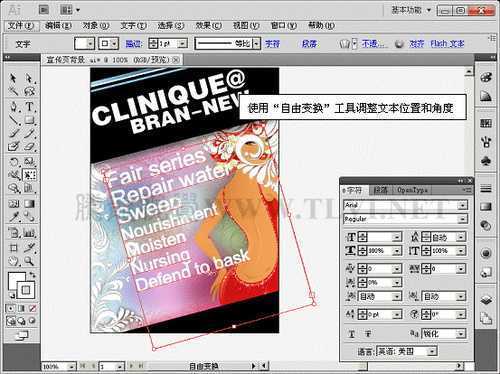The height and width of the screenshot is (374, 500).
Task: Select the Lasso tool
Action: pyautogui.click(x=29, y=91)
